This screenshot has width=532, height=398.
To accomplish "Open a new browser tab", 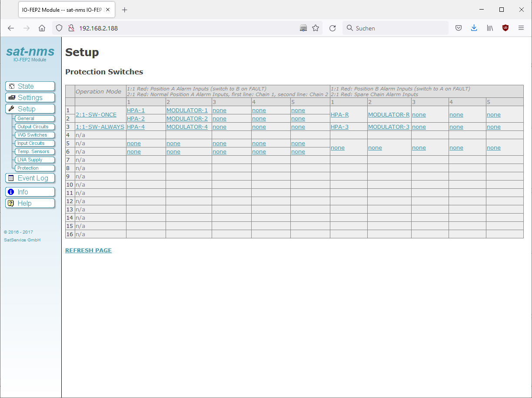I will [125, 10].
